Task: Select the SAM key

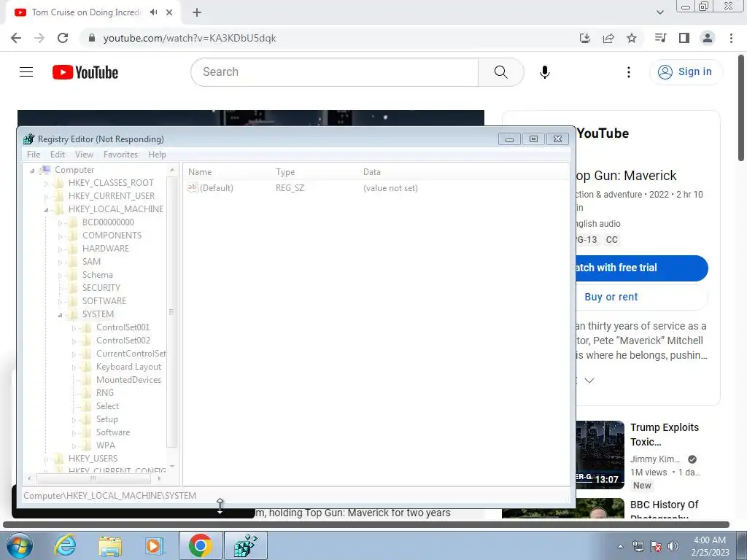Action: 91,262
